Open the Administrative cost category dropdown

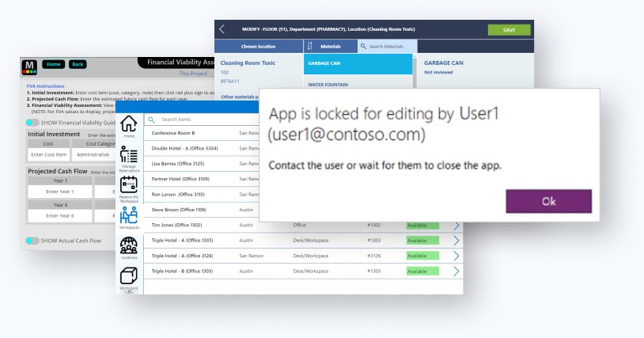(x=93, y=154)
